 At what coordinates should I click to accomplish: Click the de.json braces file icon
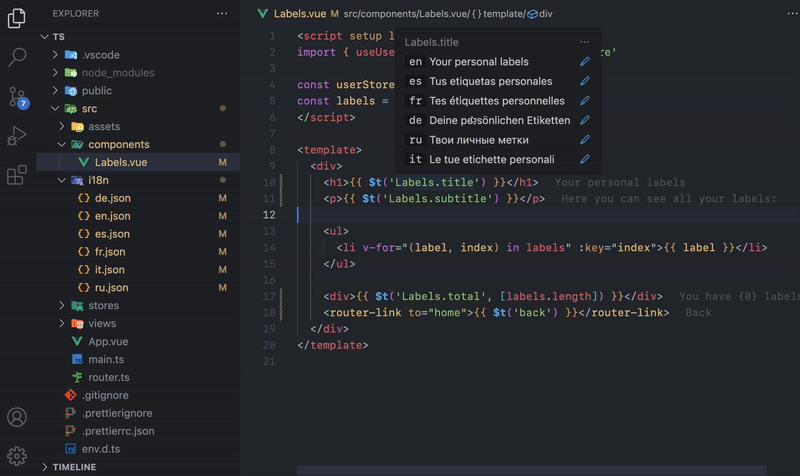click(x=84, y=198)
